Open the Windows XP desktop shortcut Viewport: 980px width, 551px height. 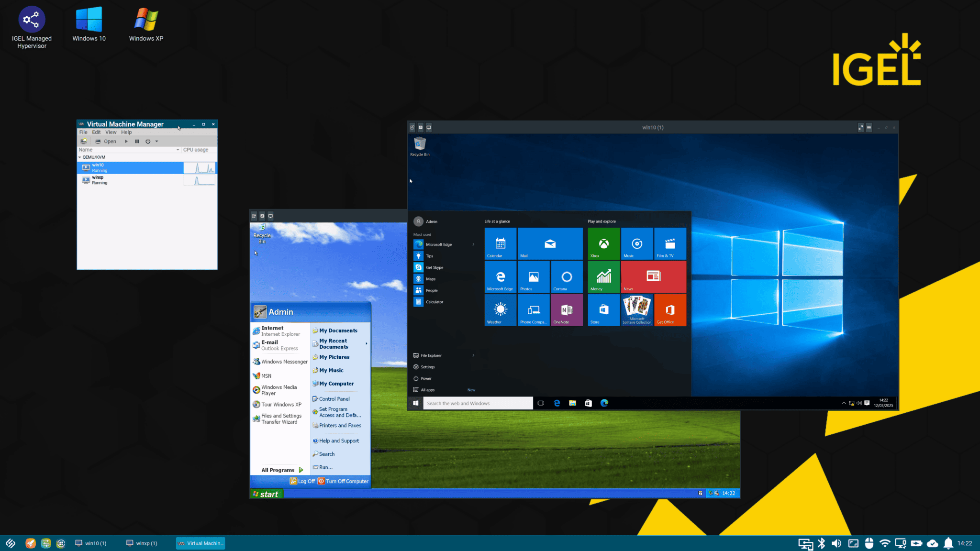click(x=146, y=24)
